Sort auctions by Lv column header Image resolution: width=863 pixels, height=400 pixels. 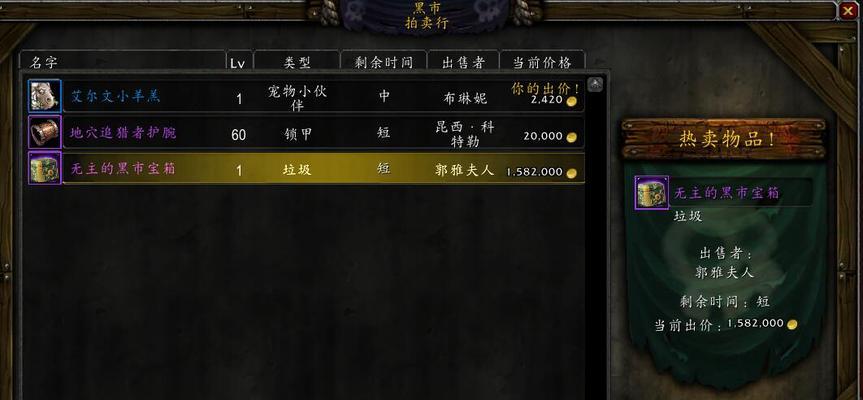239,61
